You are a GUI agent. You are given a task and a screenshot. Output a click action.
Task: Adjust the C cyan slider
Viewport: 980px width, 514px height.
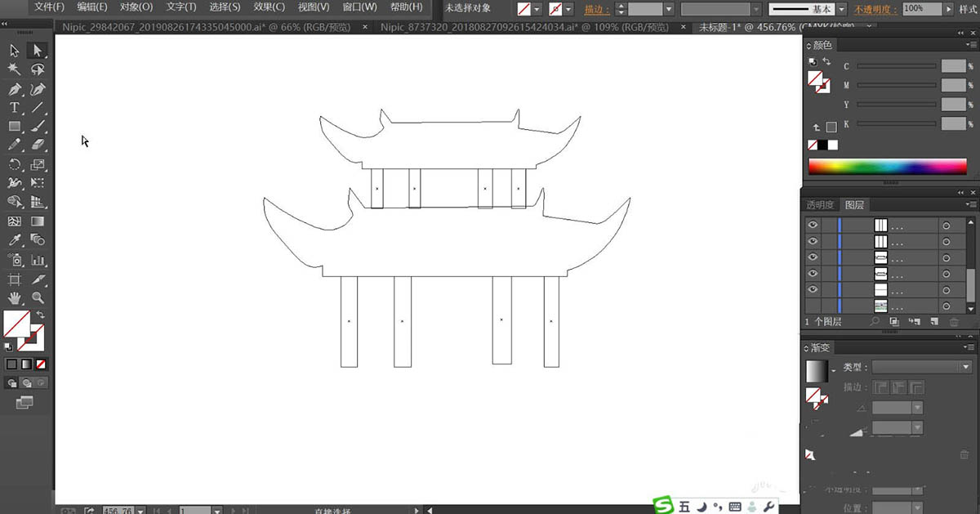coord(896,66)
